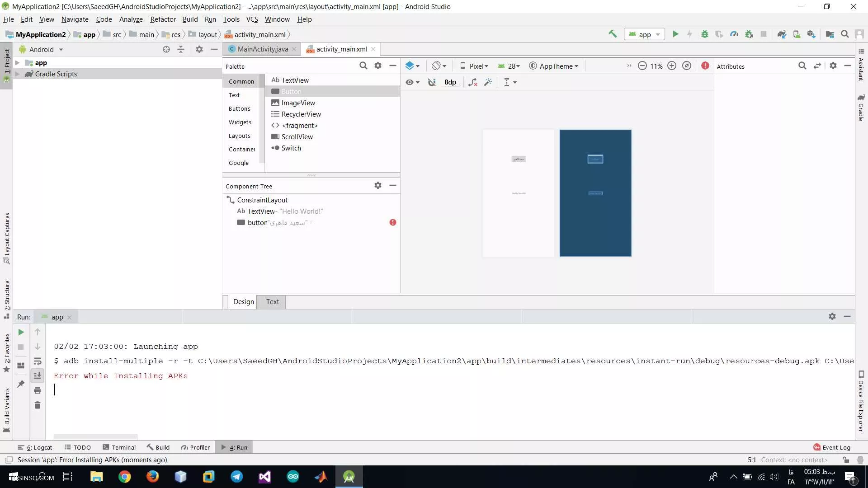Toggle autoconnect to parent magnet icon
868x488 pixels.
[432, 82]
